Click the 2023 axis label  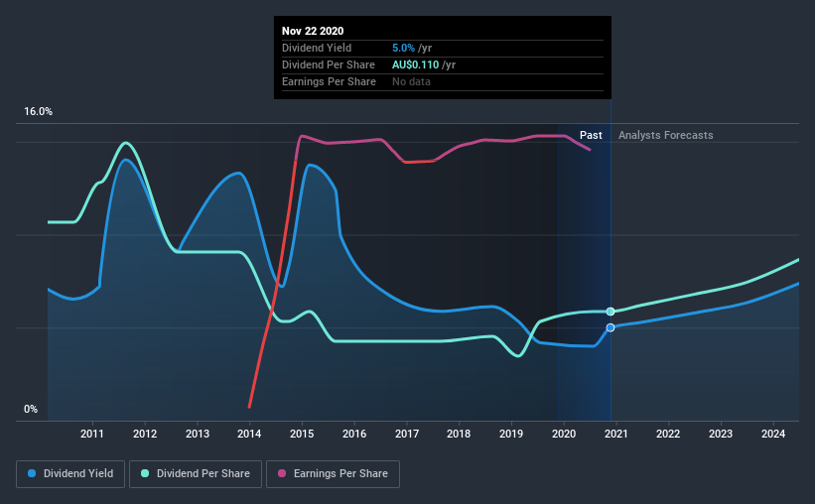721,434
